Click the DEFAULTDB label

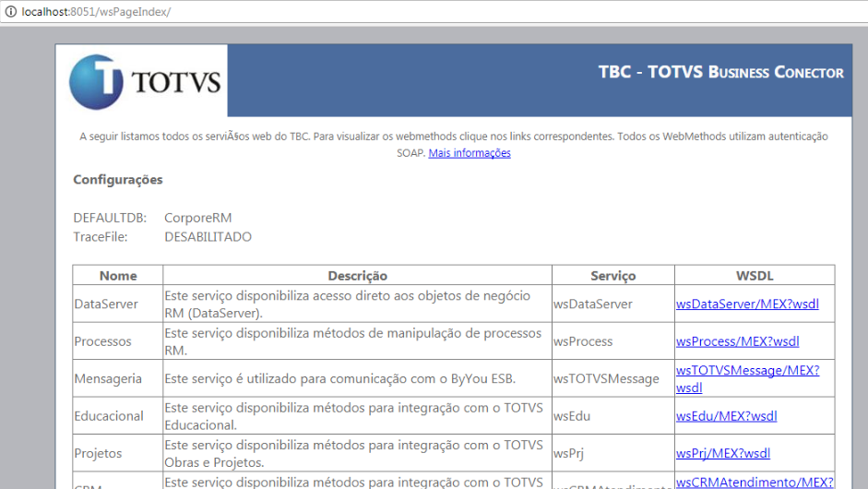[110, 218]
